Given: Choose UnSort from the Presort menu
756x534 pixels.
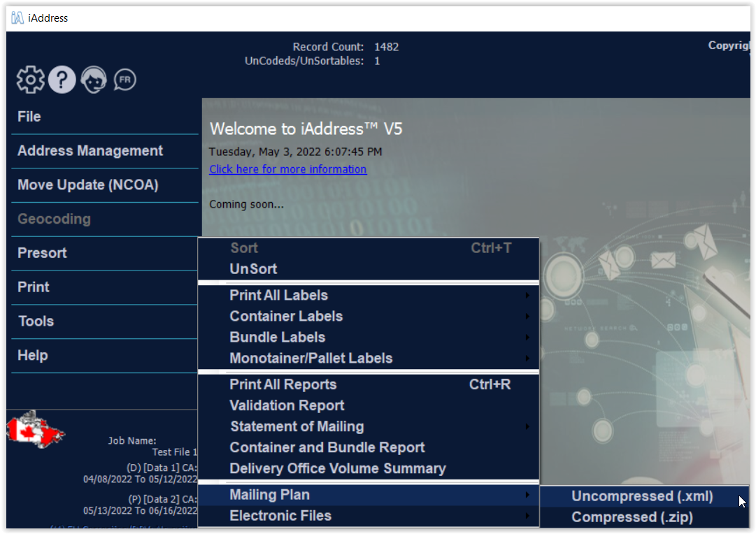Looking at the screenshot, I should pyautogui.click(x=369, y=269).
